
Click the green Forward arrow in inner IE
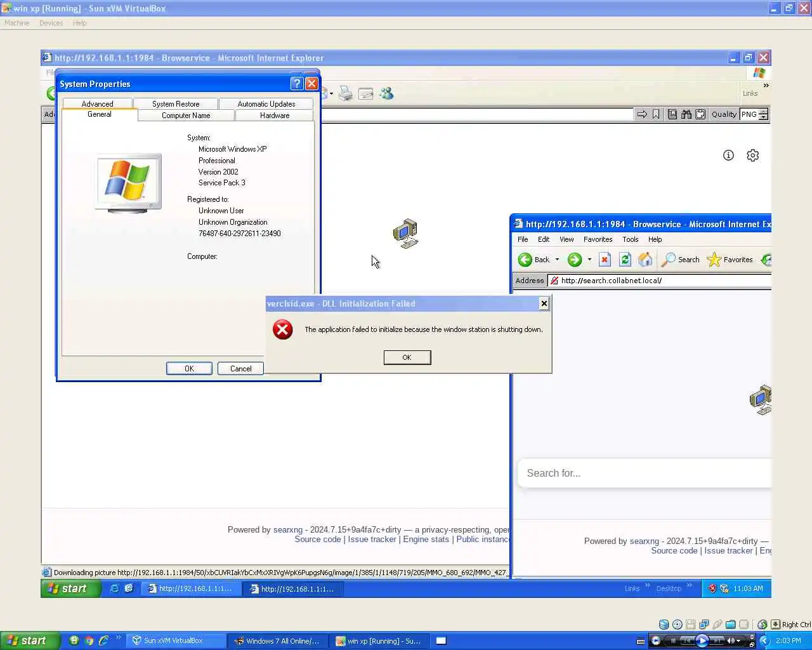(x=575, y=260)
